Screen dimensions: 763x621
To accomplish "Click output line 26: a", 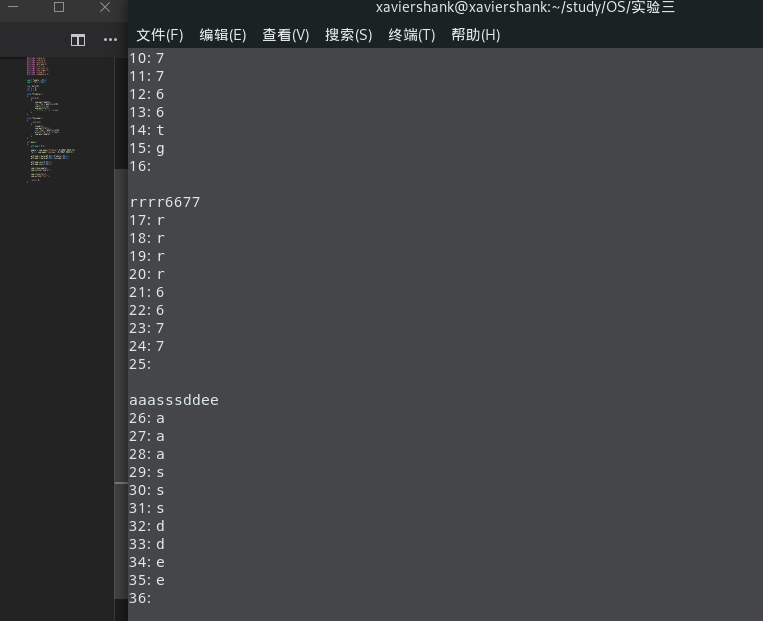I will [x=146, y=419].
